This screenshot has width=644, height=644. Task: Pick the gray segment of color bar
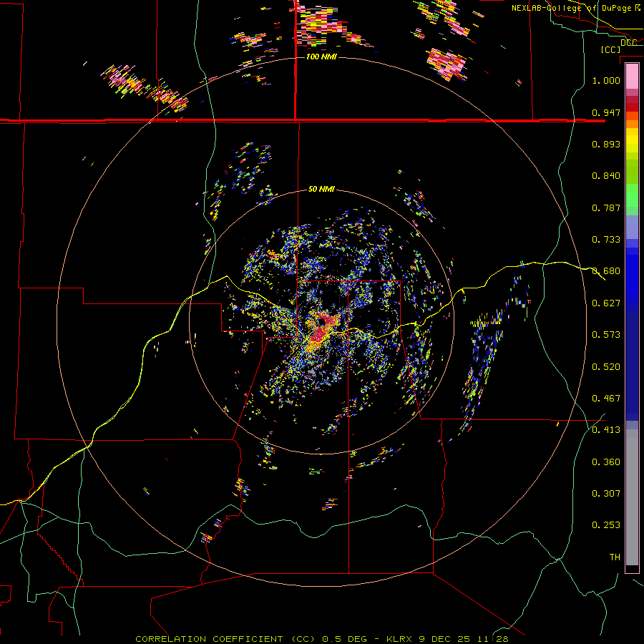point(632,497)
